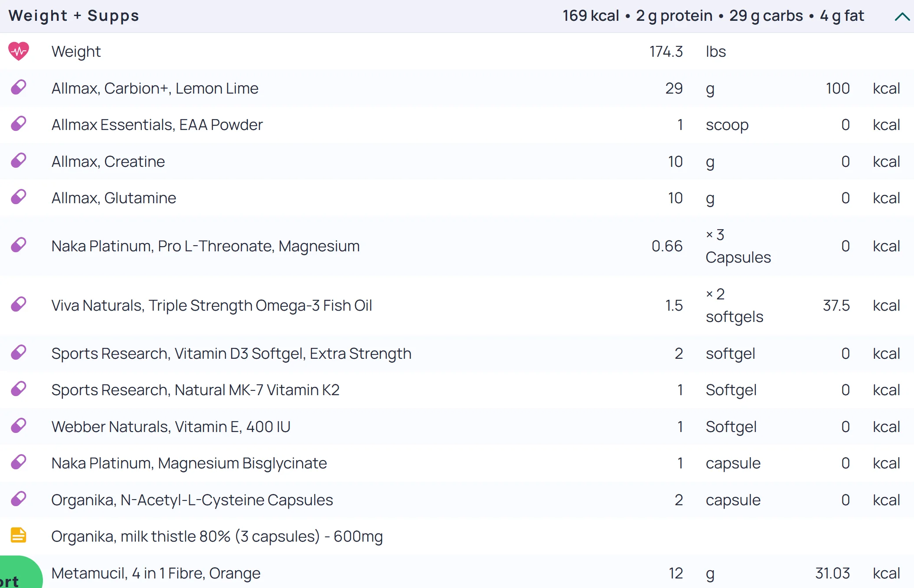Image resolution: width=914 pixels, height=588 pixels.
Task: Select Organika, N-Acetyl-L-Cysteine Capsules entry
Action: [x=192, y=500]
